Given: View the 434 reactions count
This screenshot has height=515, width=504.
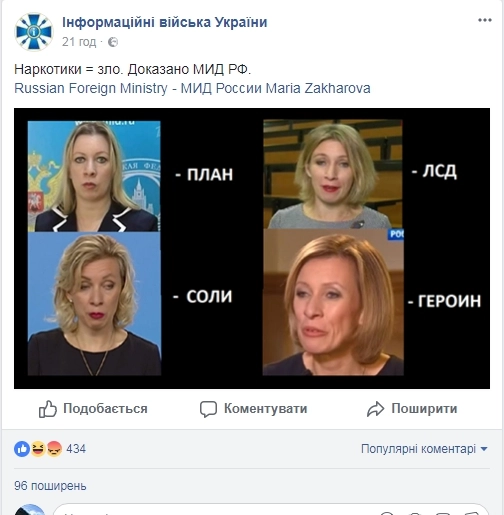Looking at the screenshot, I should point(76,449).
